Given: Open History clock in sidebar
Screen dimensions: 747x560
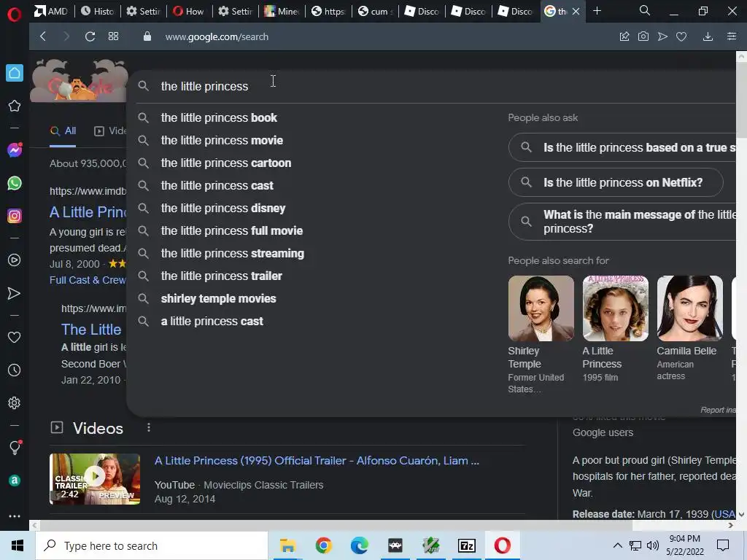Looking at the screenshot, I should tap(15, 370).
